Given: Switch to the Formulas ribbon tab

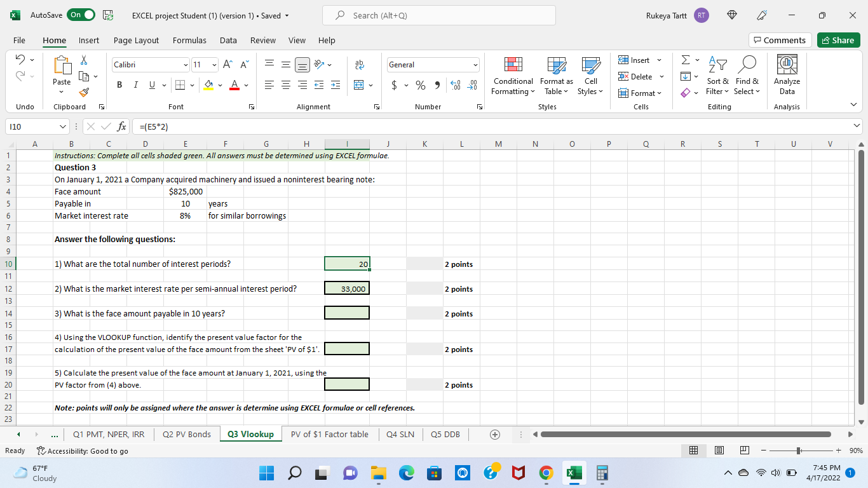Looking at the screenshot, I should click(189, 40).
